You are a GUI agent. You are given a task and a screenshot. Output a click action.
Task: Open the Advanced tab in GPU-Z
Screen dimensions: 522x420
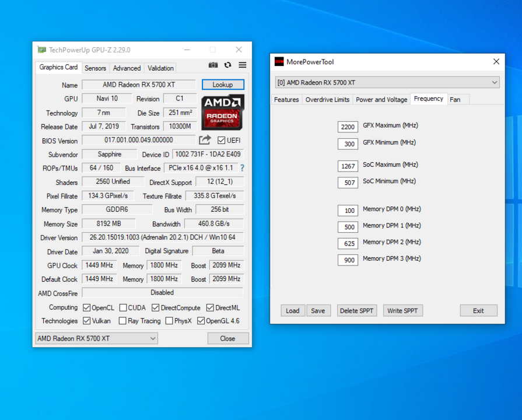coord(127,68)
